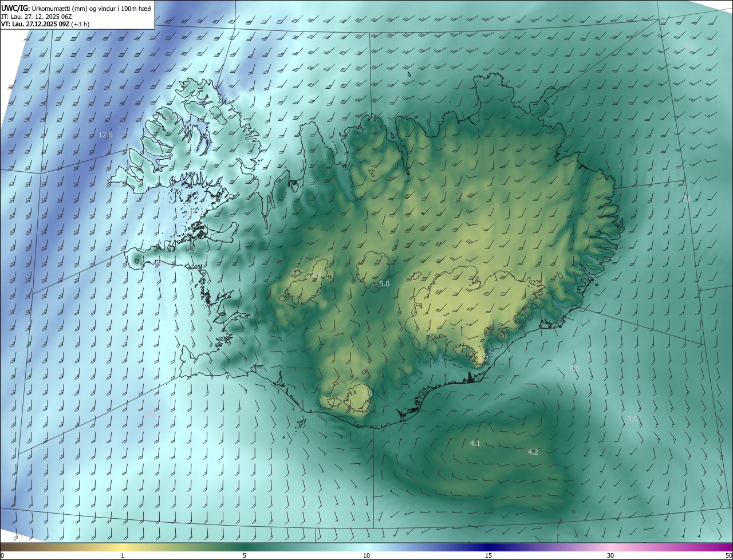Click the "2.1" value label on the map

pyautogui.click(x=440, y=316)
